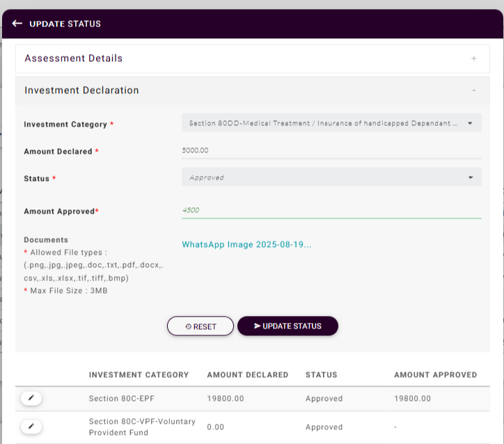Collapse Investment Declaration using minus icon

click(474, 90)
